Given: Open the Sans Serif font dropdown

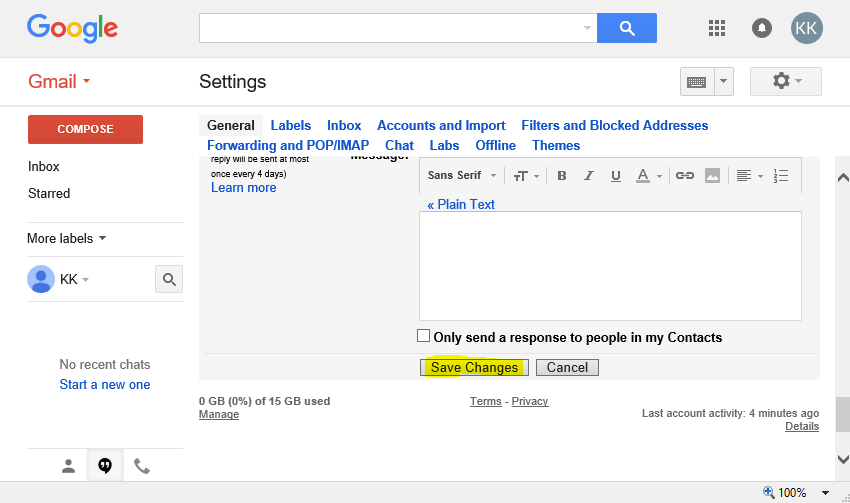Looking at the screenshot, I should [x=462, y=176].
